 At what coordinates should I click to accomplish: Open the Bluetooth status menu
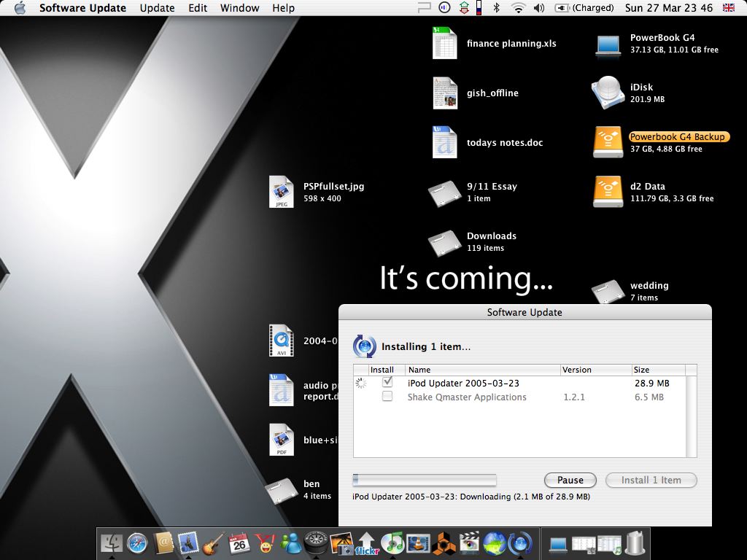click(x=497, y=8)
